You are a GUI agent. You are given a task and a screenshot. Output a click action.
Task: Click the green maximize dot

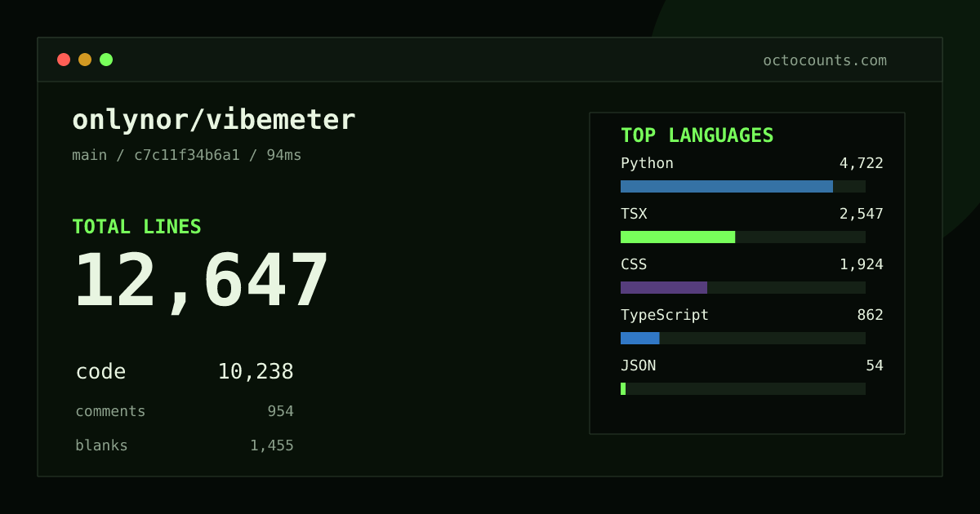coord(106,60)
